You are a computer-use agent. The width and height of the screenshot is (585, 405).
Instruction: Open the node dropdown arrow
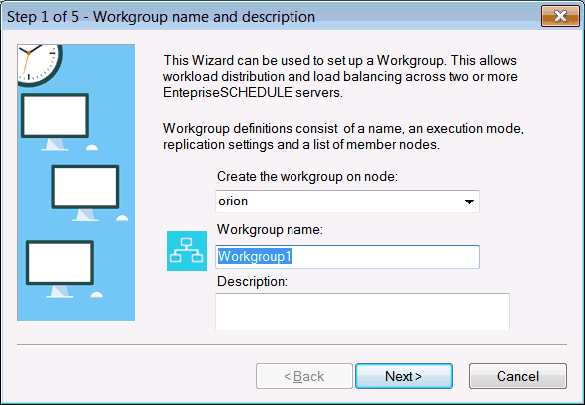tap(469, 202)
